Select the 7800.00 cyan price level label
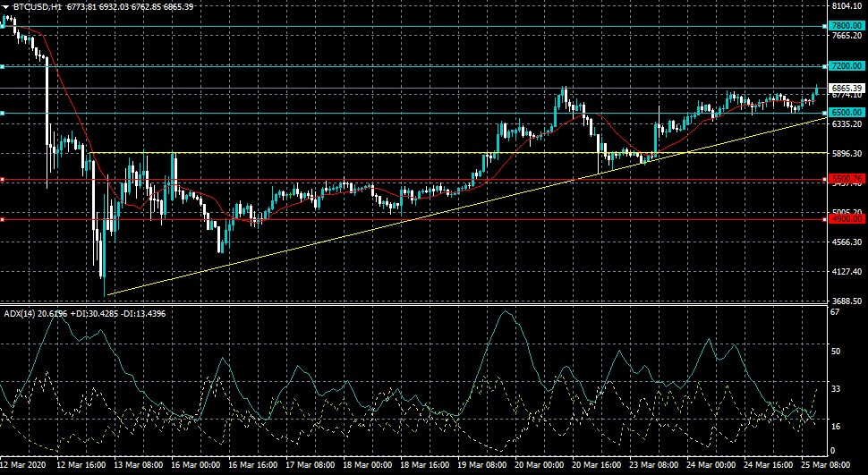Image resolution: width=868 pixels, height=475 pixels. click(x=847, y=26)
